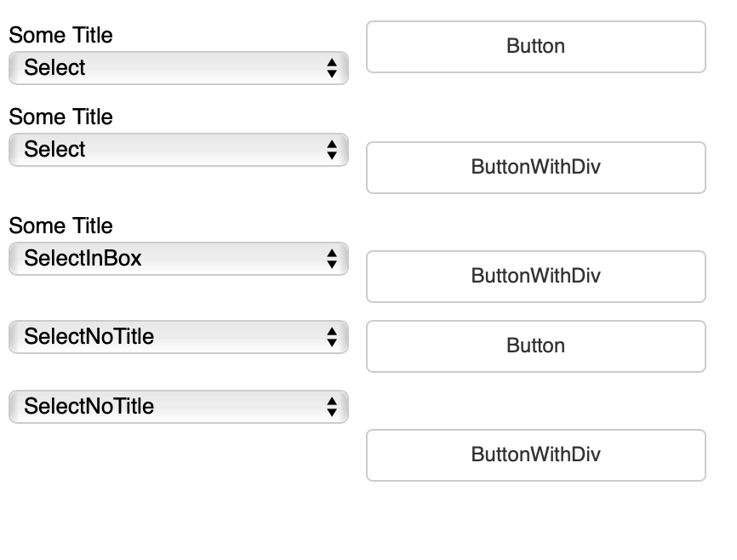Click the arrow icon on the first SelectNoTitle

coord(334,337)
